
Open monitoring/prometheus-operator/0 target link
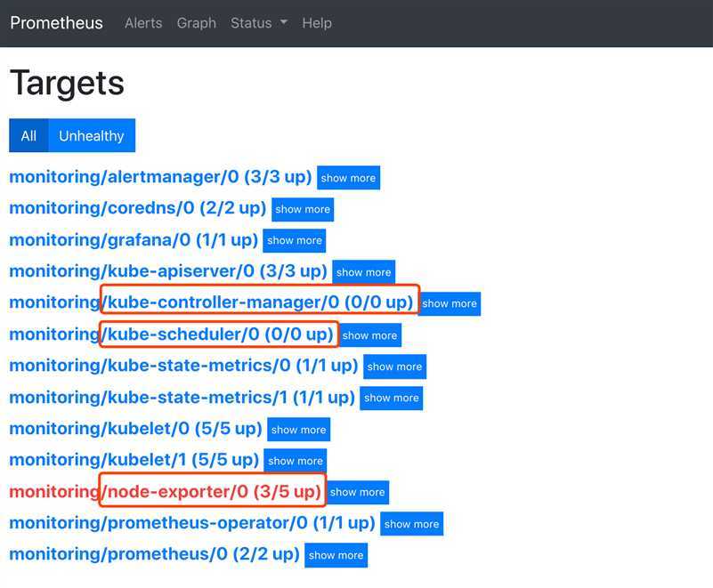[192, 523]
